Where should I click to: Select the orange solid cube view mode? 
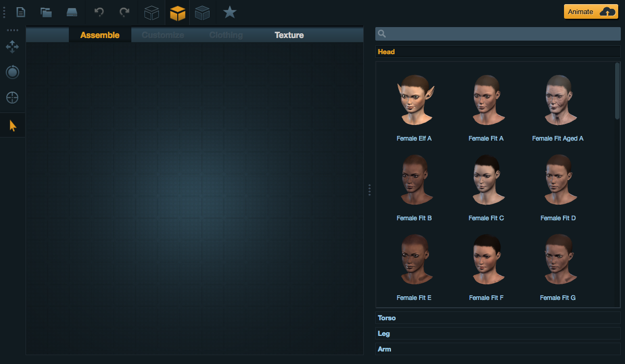point(177,12)
